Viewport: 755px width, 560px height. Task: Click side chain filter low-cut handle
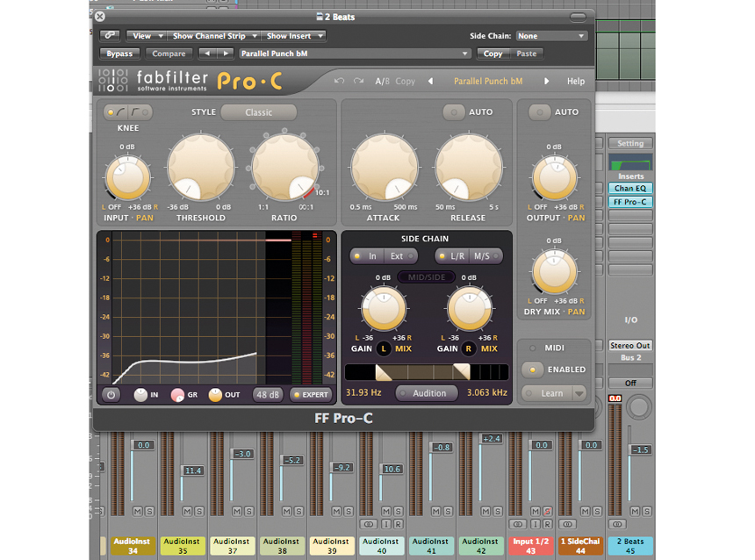pyautogui.click(x=384, y=373)
